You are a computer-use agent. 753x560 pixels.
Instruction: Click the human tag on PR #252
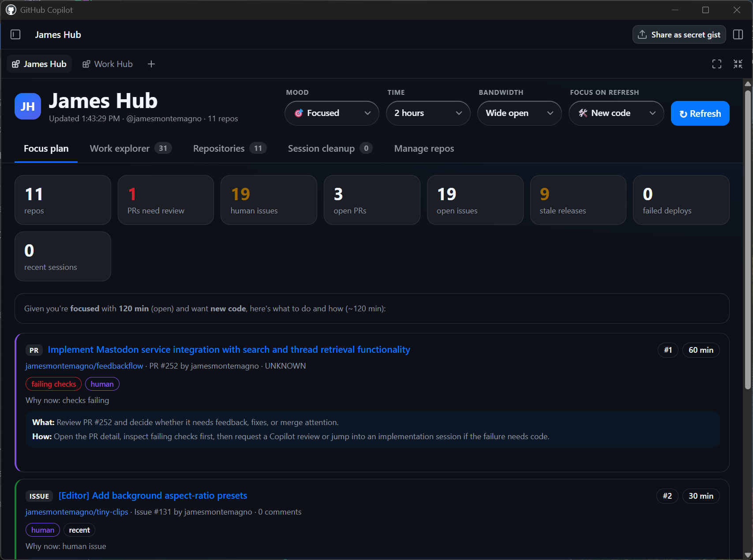(102, 384)
